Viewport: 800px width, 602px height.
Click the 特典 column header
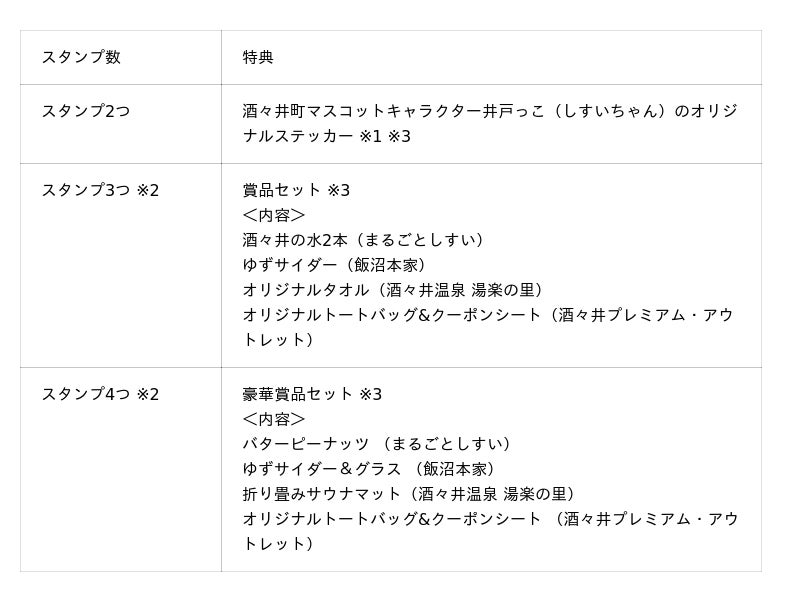(x=258, y=57)
